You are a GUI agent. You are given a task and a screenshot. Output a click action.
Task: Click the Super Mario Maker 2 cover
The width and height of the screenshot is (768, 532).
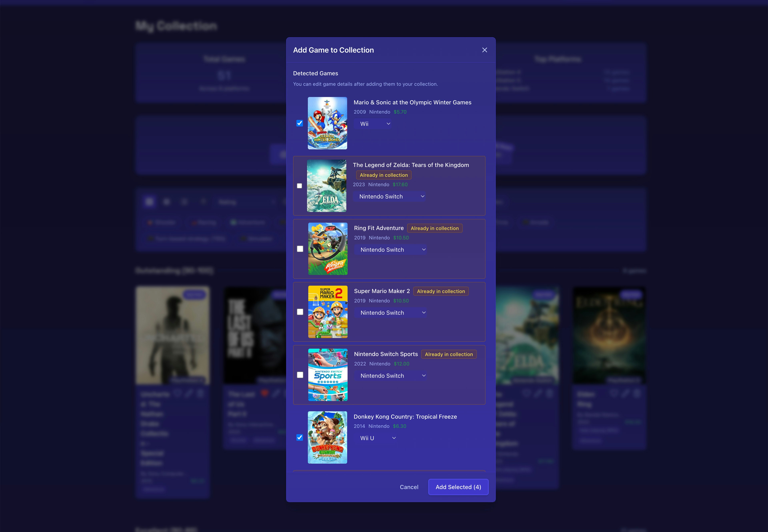[x=328, y=312]
